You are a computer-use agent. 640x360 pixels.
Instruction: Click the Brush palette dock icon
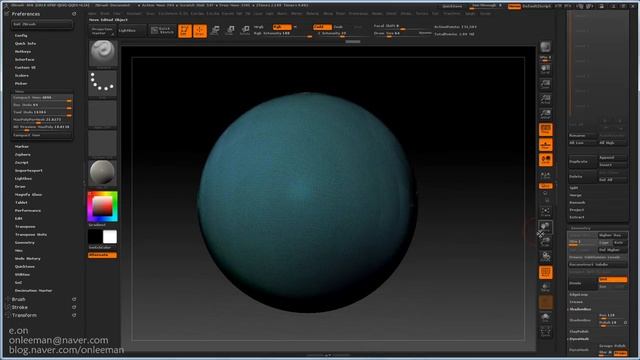click(x=74, y=300)
